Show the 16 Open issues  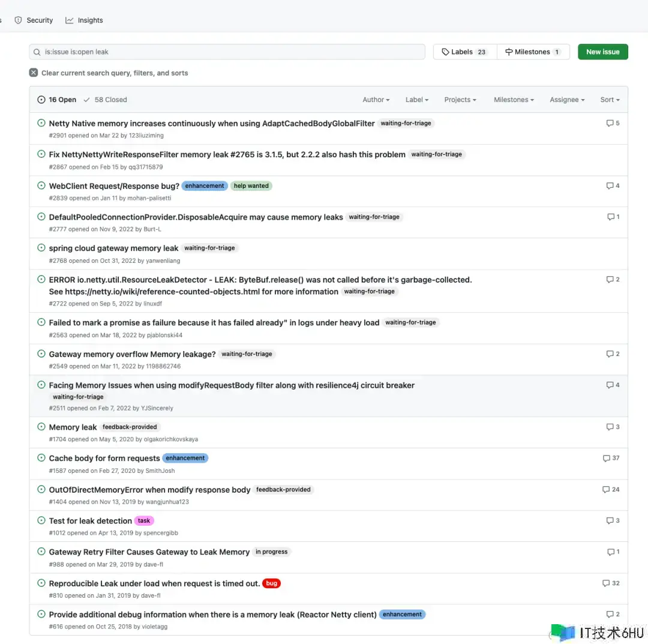point(57,100)
